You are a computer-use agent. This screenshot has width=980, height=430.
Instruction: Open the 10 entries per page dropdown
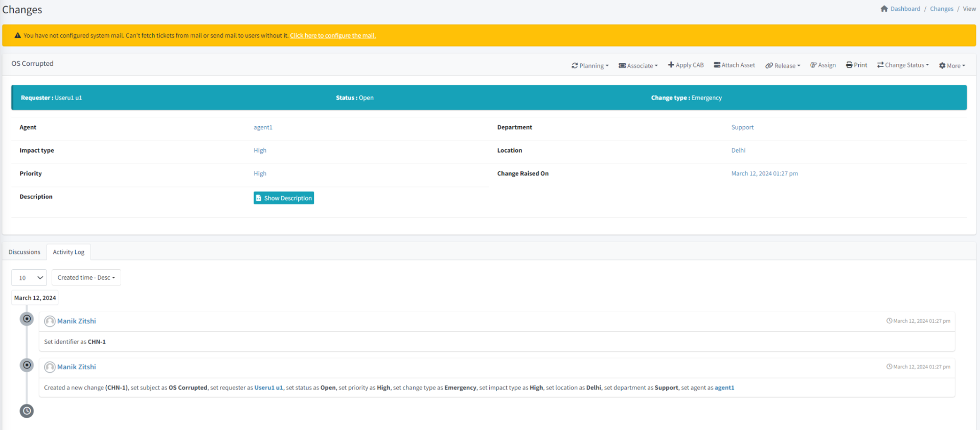click(29, 278)
